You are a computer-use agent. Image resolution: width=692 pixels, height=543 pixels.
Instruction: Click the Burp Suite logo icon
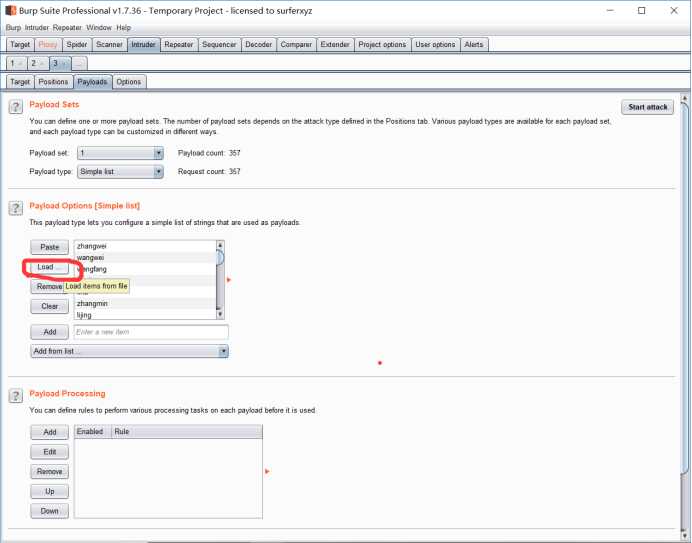pos(11,10)
